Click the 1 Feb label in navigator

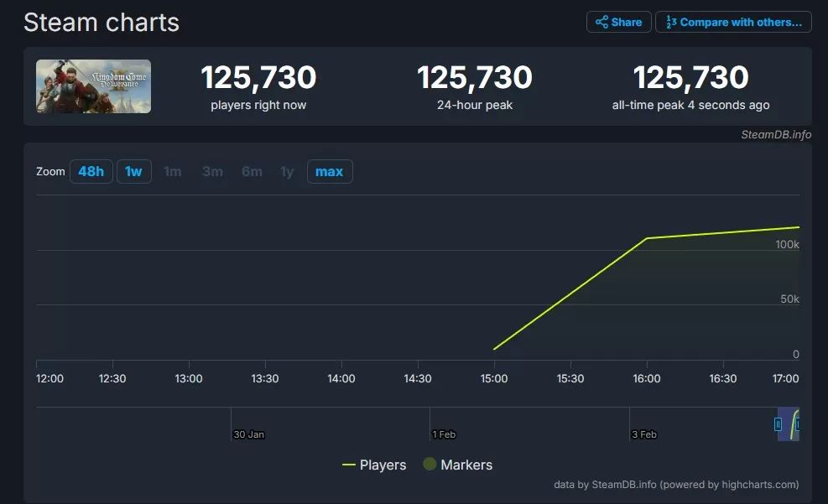pyautogui.click(x=444, y=434)
